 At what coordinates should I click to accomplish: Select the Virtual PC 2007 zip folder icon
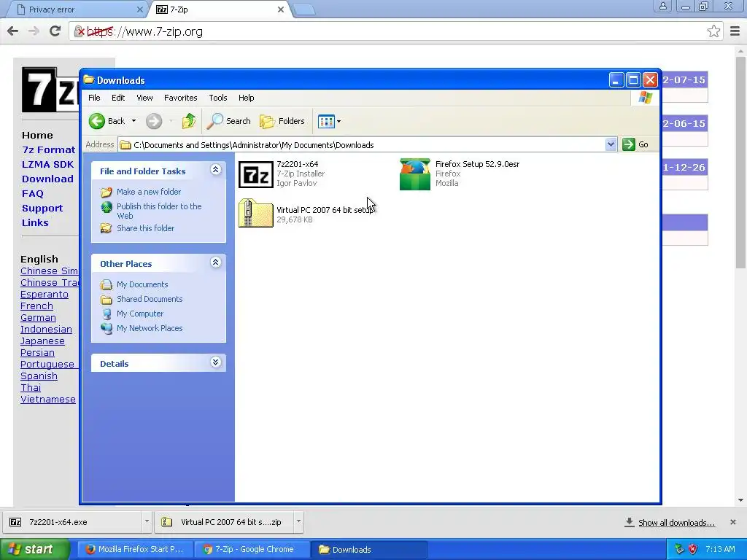[x=256, y=213]
